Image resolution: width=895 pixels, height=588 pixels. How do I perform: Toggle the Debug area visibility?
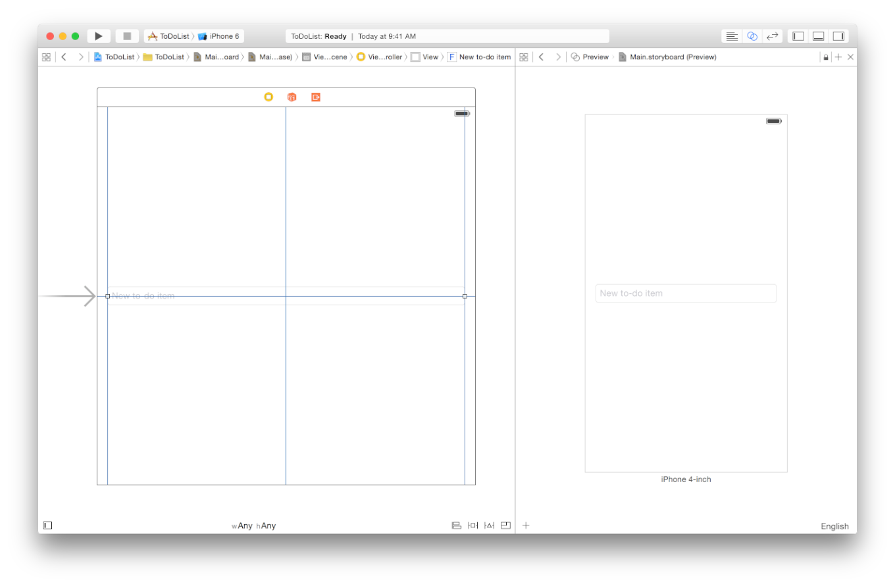818,36
